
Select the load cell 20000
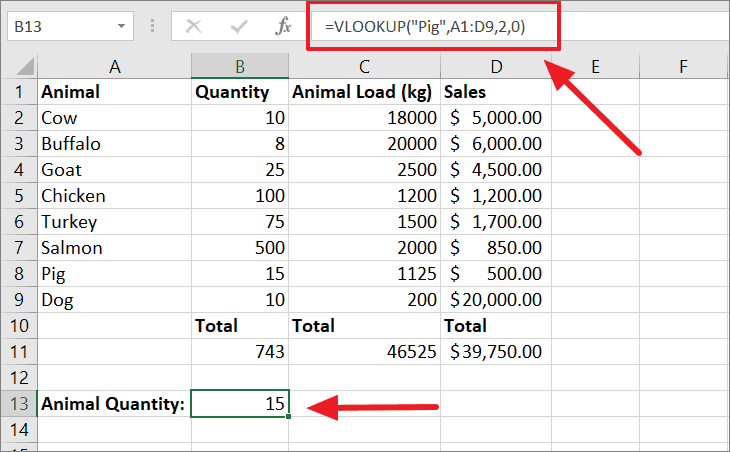(365, 144)
